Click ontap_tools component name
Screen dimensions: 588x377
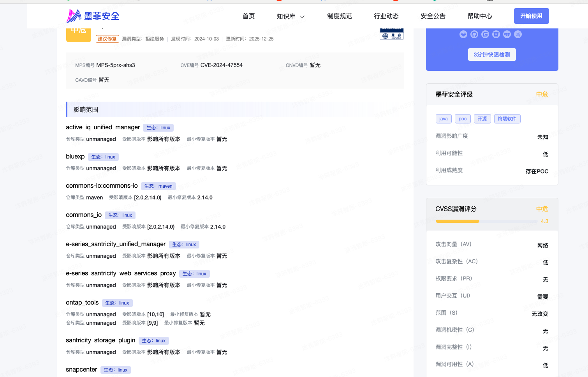82,303
